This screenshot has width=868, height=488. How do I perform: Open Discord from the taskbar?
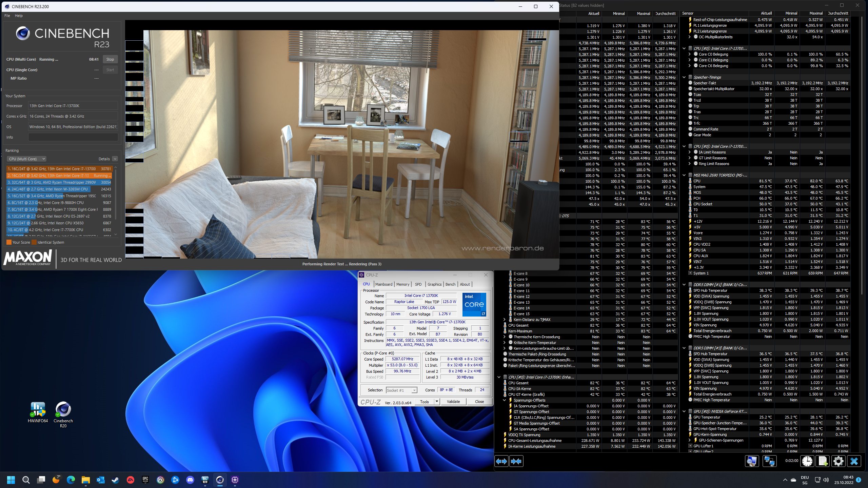pyautogui.click(x=190, y=480)
